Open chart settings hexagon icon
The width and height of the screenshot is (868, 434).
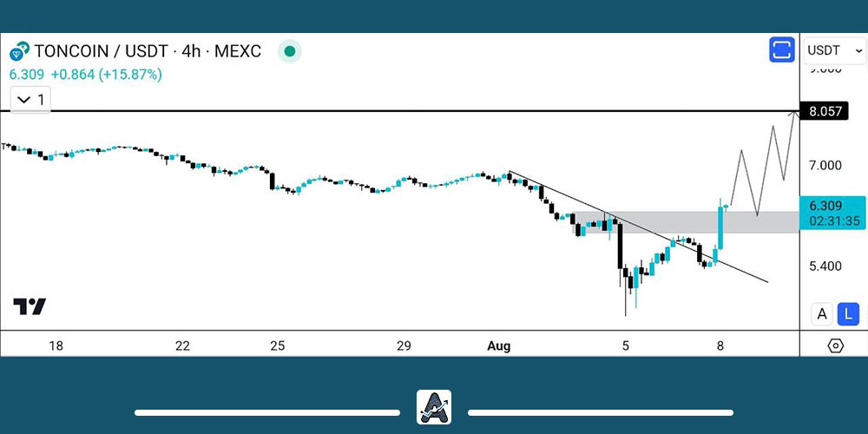click(x=835, y=345)
